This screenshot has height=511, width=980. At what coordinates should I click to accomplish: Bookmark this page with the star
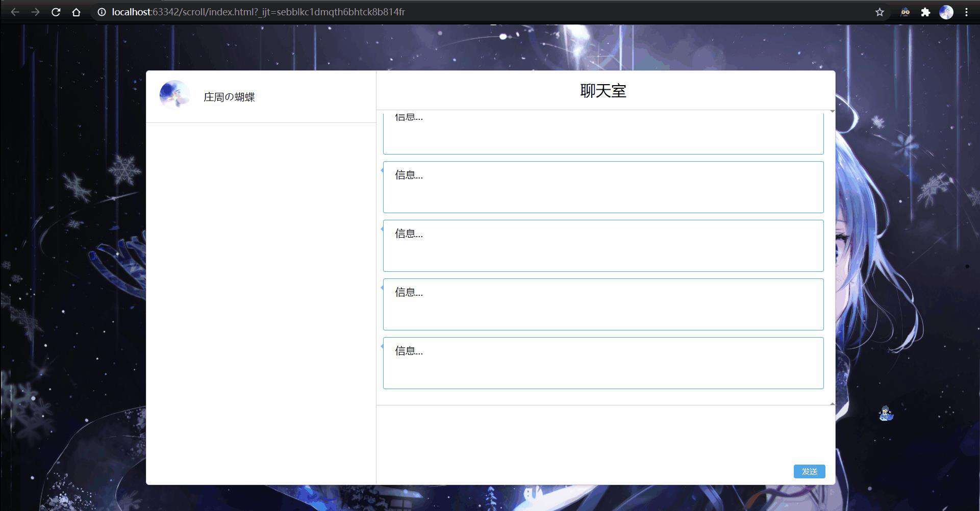[x=880, y=12]
